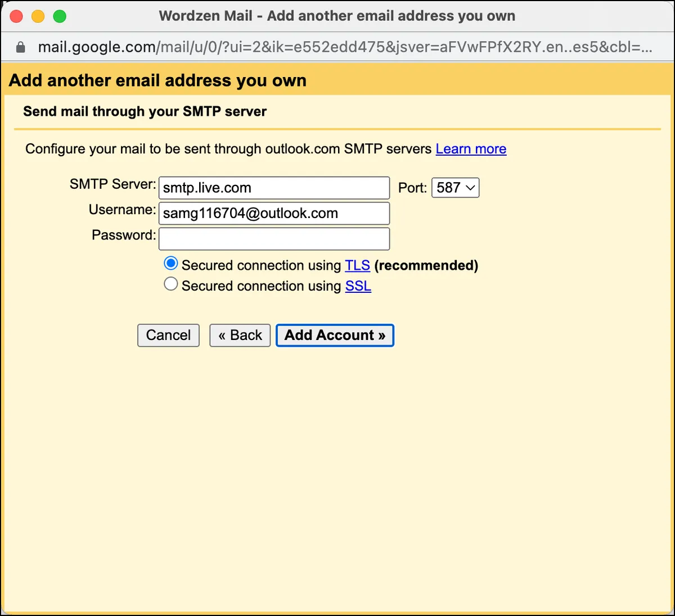675x616 pixels.
Task: Open the Port dropdown showing 587
Action: 455,188
